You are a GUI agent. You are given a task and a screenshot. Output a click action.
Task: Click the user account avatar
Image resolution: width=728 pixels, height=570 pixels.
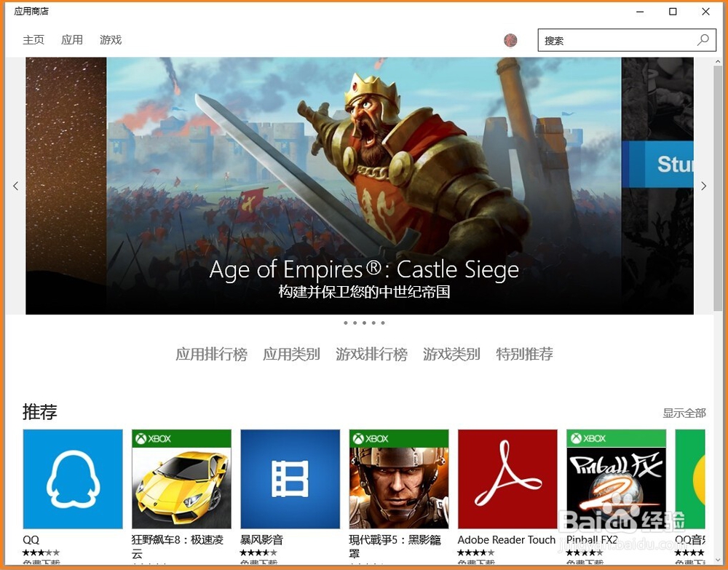[510, 40]
